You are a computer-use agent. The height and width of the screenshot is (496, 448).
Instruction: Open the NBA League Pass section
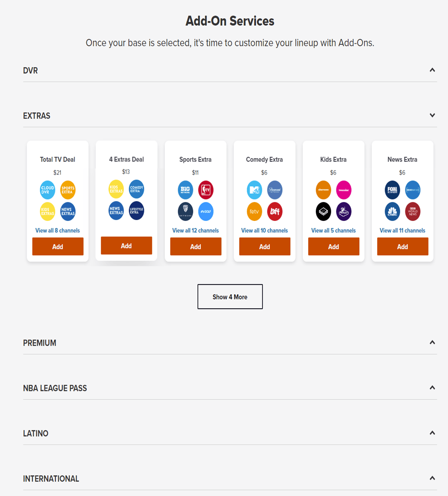[432, 388]
